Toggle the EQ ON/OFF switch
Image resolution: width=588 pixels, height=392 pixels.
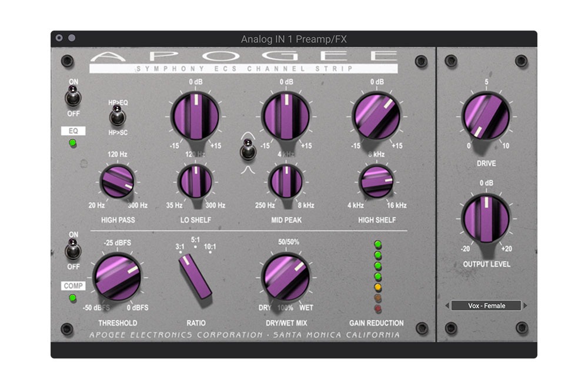[x=73, y=96]
